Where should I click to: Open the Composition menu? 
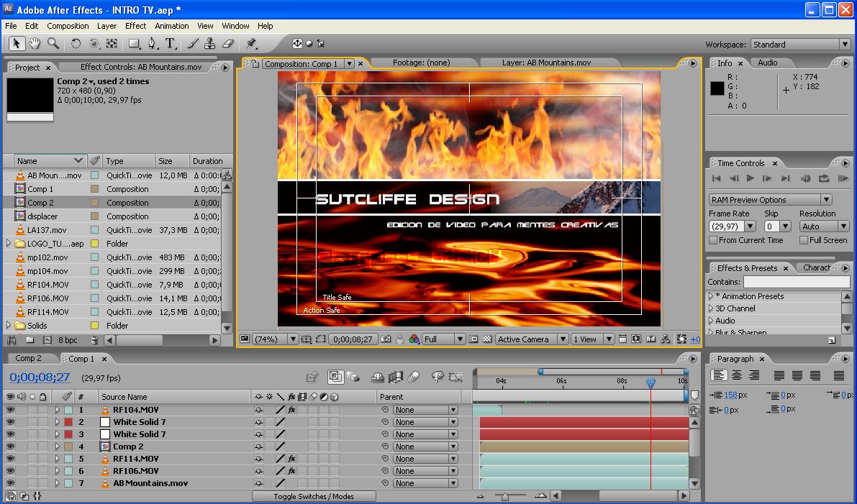coord(68,26)
